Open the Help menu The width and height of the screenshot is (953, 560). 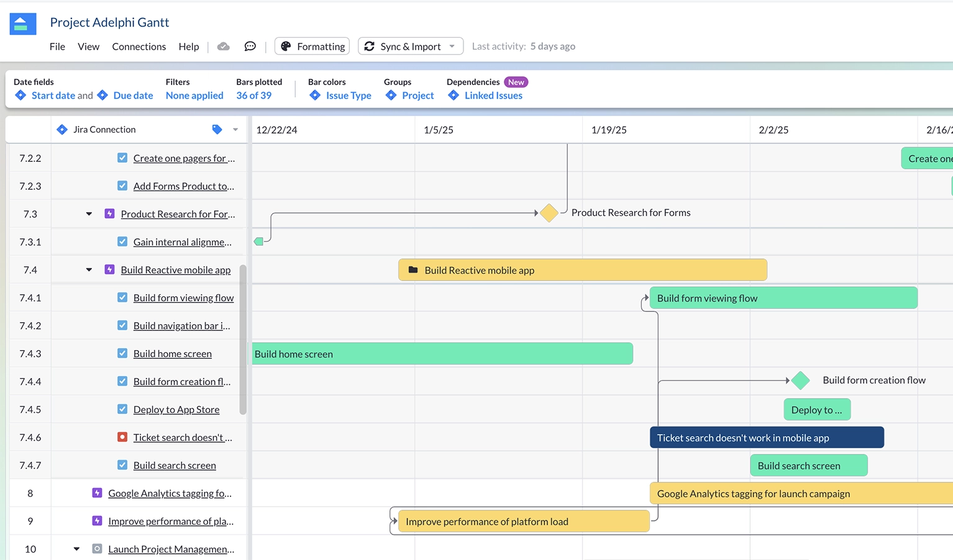coord(189,47)
